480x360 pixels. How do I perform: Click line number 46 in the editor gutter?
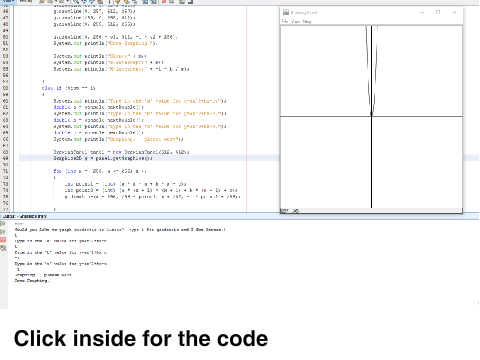coord(6,11)
